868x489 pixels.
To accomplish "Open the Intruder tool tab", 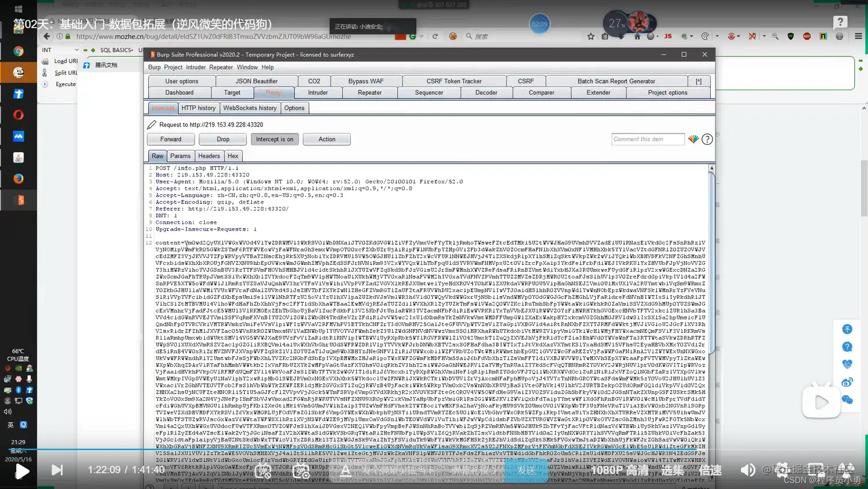I will 317,93.
